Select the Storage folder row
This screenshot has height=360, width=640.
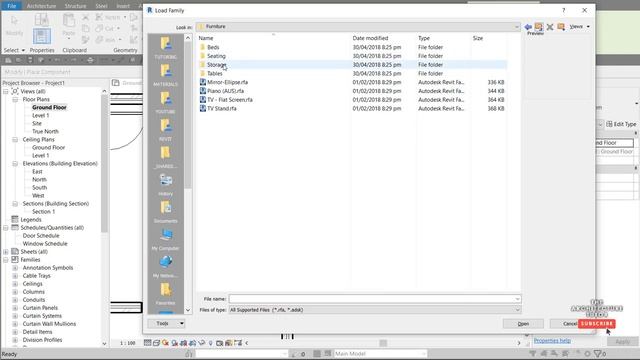coord(352,65)
